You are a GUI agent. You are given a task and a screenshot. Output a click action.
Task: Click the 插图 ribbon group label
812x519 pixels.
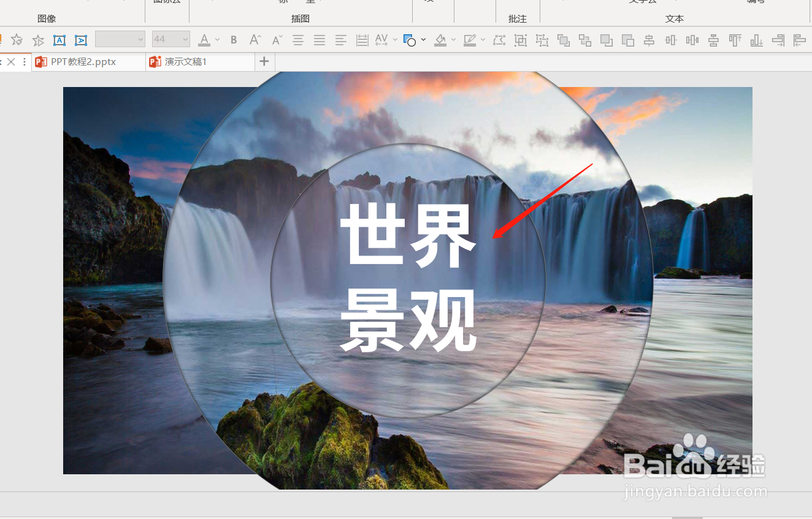click(301, 19)
